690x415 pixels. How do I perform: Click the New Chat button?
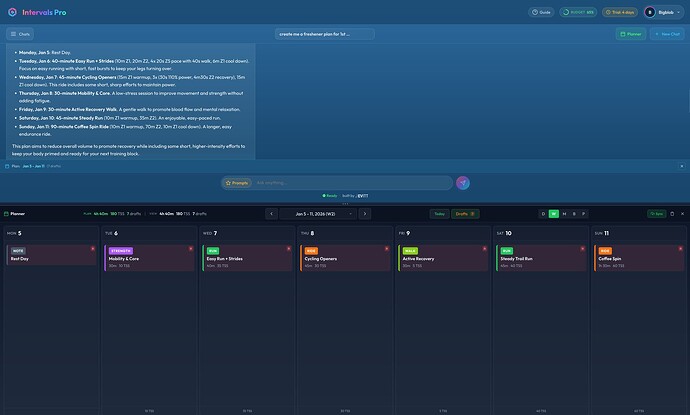click(x=667, y=34)
